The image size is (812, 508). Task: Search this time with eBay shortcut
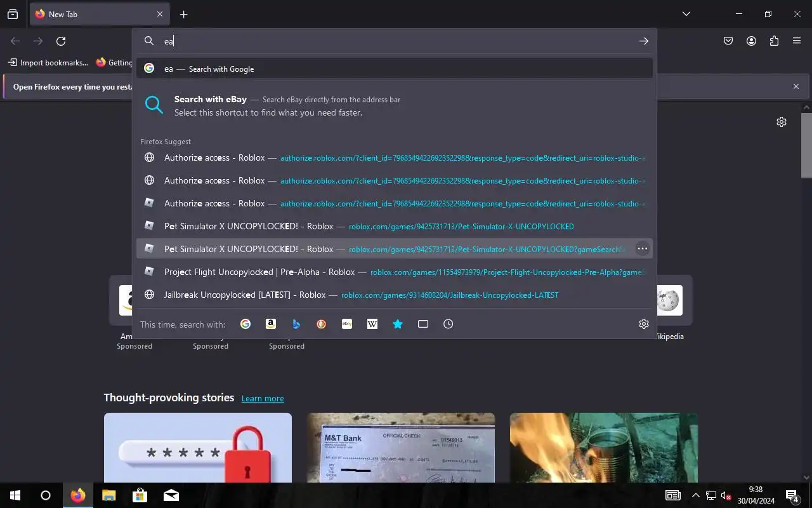point(347,324)
